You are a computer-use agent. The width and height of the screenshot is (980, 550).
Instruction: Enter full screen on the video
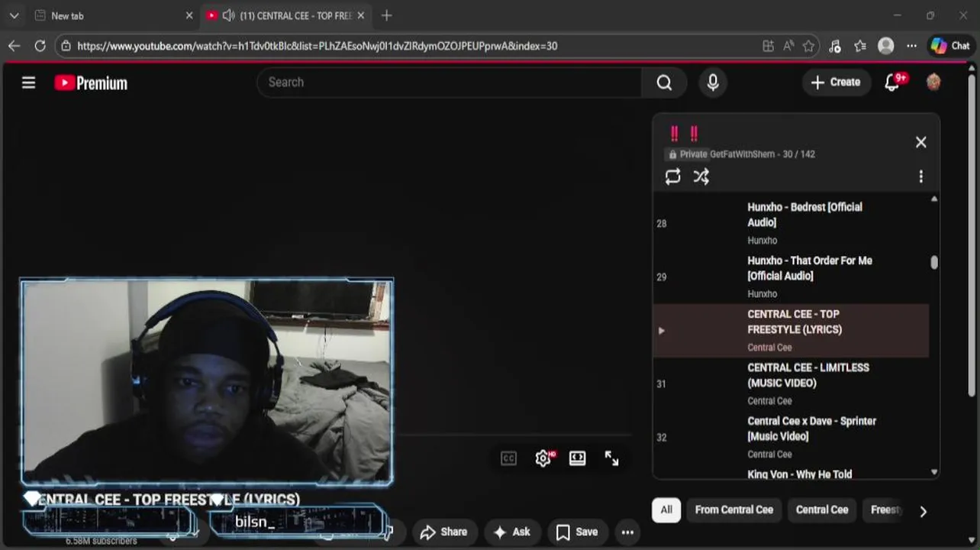click(x=611, y=458)
